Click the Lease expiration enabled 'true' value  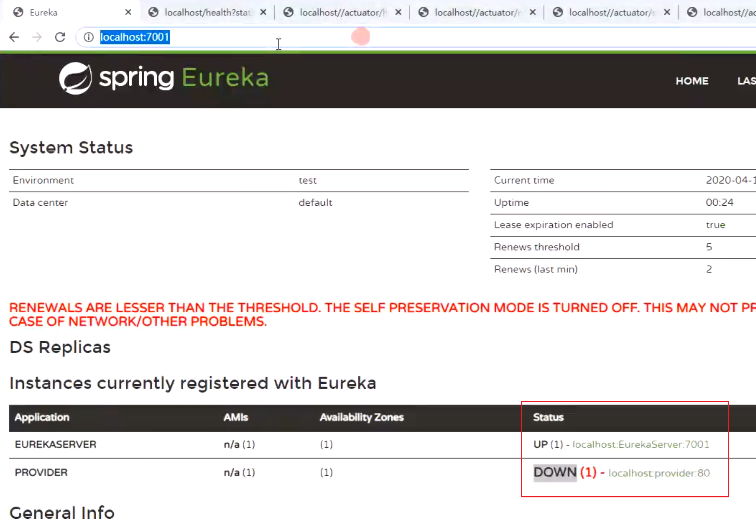click(715, 225)
